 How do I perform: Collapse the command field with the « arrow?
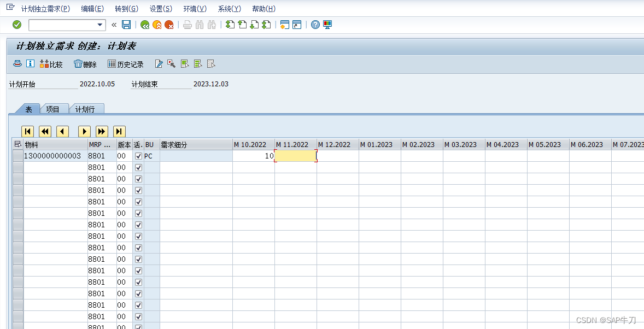114,25
